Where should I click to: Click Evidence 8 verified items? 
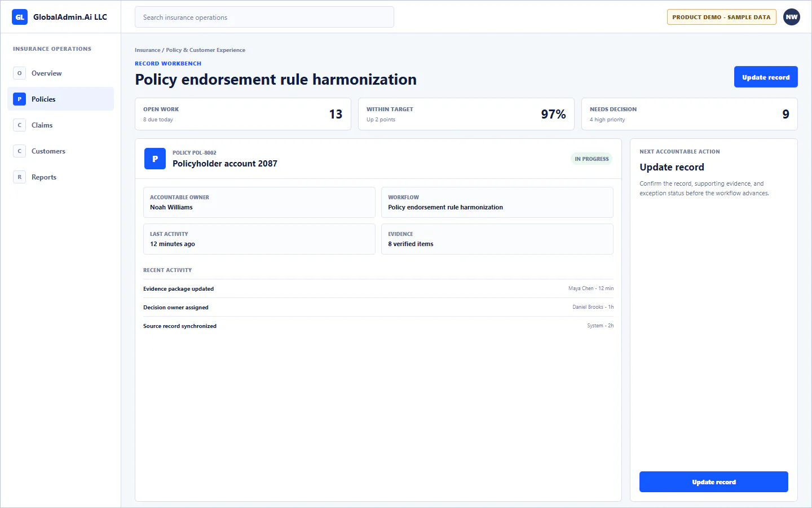[497, 239]
